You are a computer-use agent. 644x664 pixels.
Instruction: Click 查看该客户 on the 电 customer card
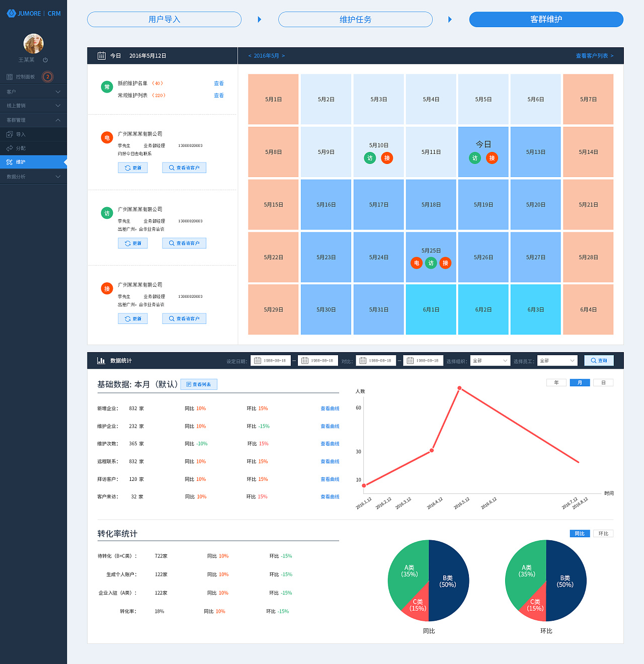click(x=184, y=168)
